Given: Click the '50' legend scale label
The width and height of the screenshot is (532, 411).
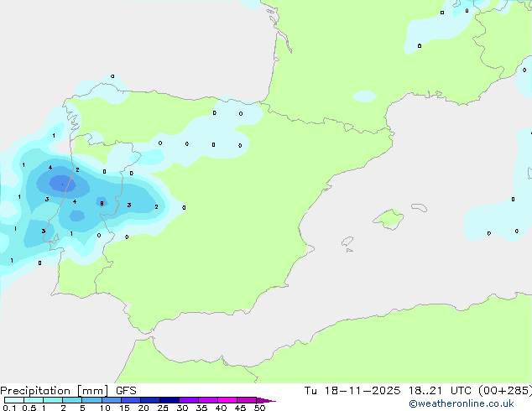Looking at the screenshot, I should coord(259,408).
